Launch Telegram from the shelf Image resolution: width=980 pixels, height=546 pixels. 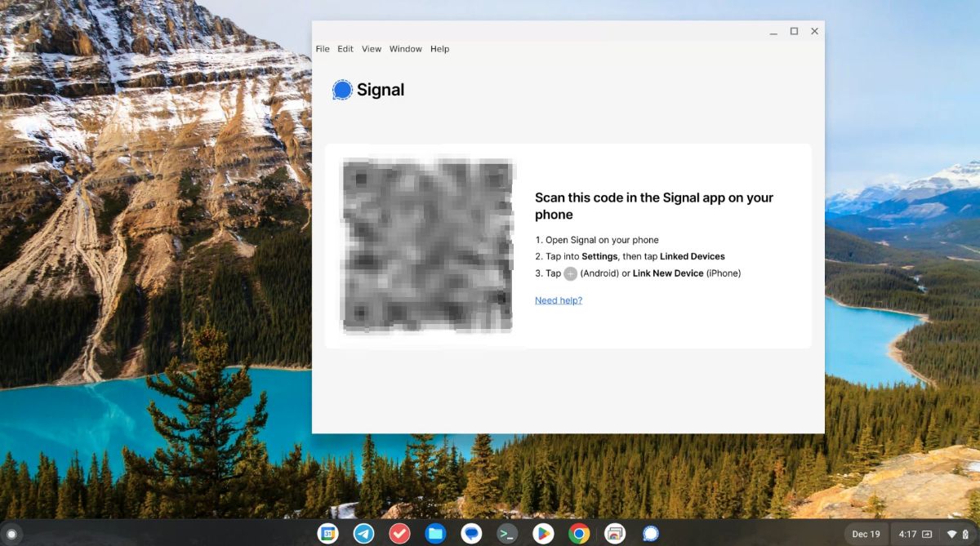pos(363,534)
